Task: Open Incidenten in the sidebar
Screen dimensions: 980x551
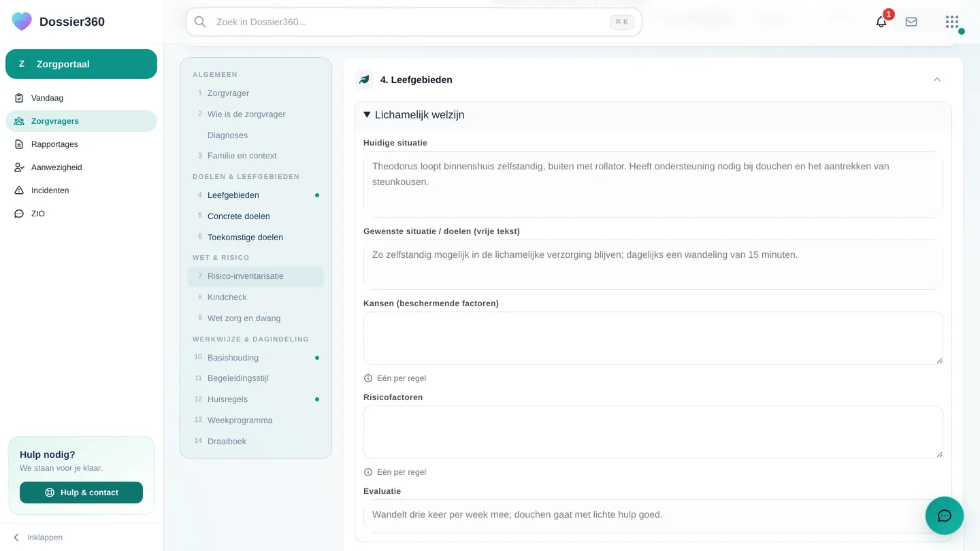Action: click(81, 190)
